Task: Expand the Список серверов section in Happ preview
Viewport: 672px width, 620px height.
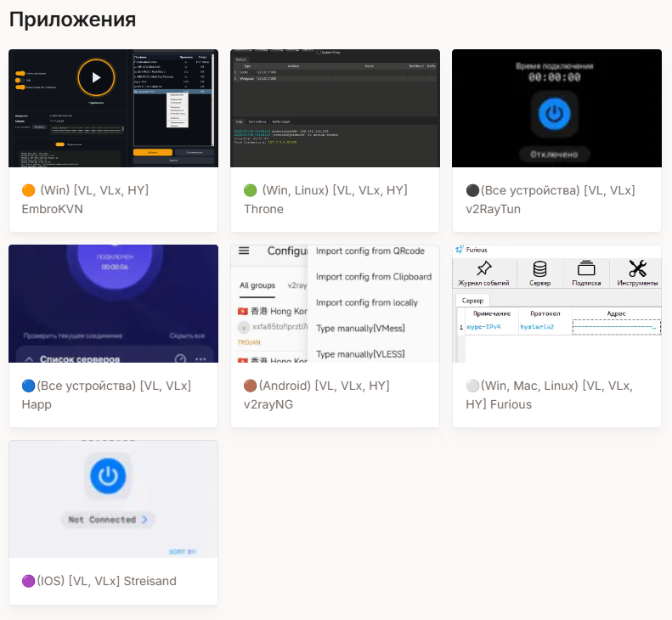Action: (29, 359)
